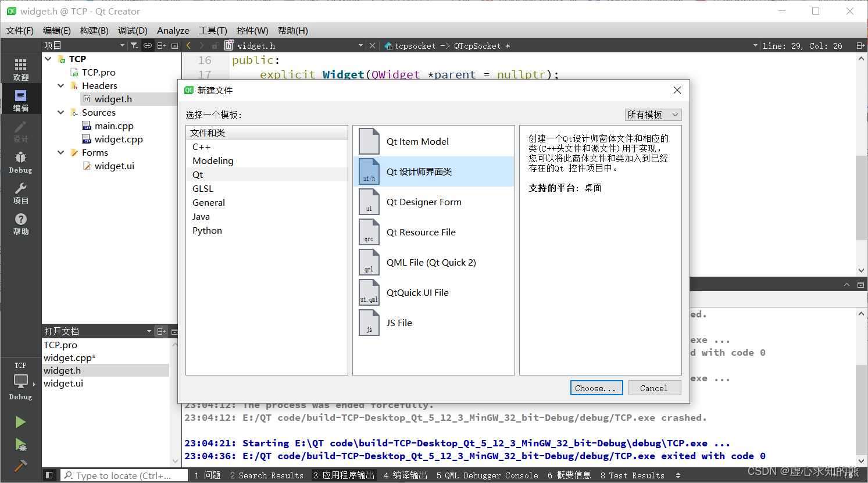The image size is (868, 483).
Task: Close the widget.h document with X icon
Action: point(372,45)
